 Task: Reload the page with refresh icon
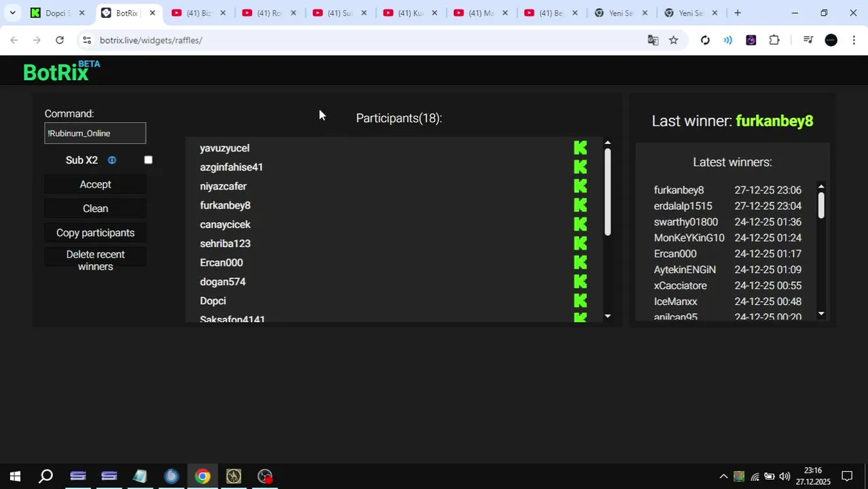point(60,40)
